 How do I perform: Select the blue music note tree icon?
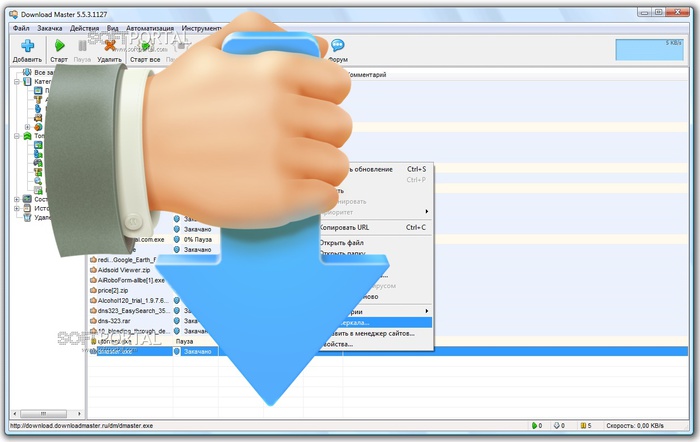(x=38, y=109)
